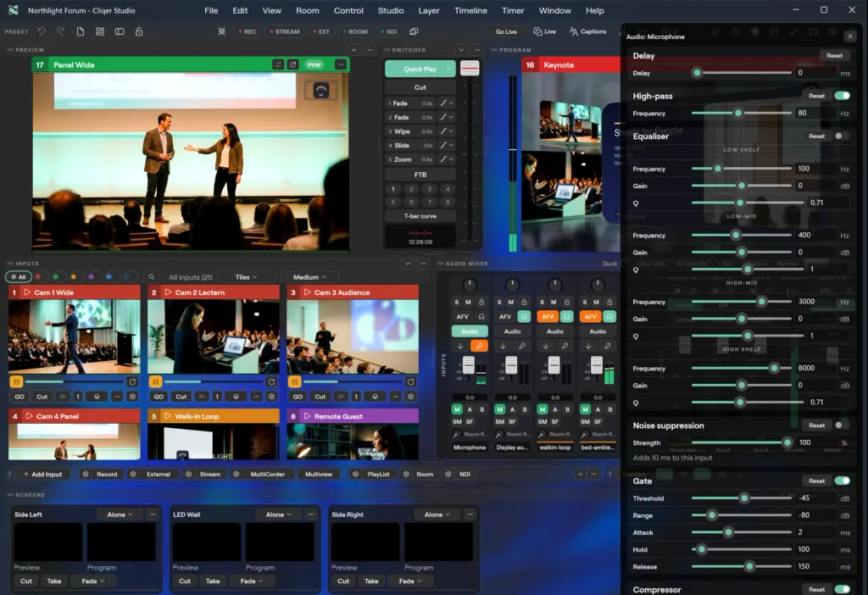This screenshot has width=868, height=595.
Task: Select the Remote Guest input thumbnail
Action: pyautogui.click(x=353, y=441)
